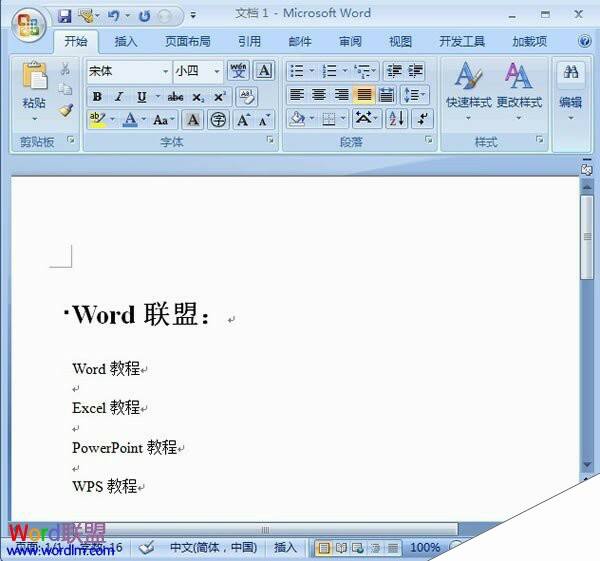Click the Redo/Repeat icon

144,16
